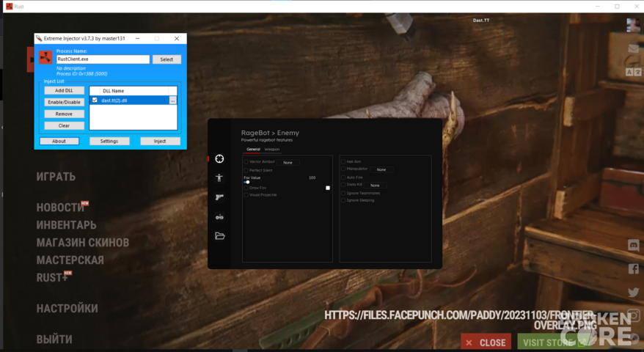The image size is (644, 352).
Task: Toggle the Heli Aim checkbox
Action: [x=343, y=162]
